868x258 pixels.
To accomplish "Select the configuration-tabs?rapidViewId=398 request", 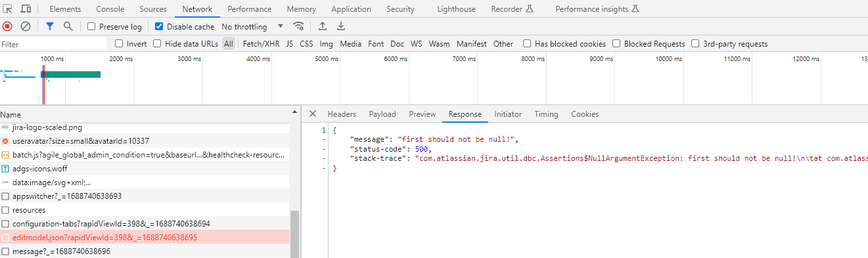I will pyautogui.click(x=145, y=224).
